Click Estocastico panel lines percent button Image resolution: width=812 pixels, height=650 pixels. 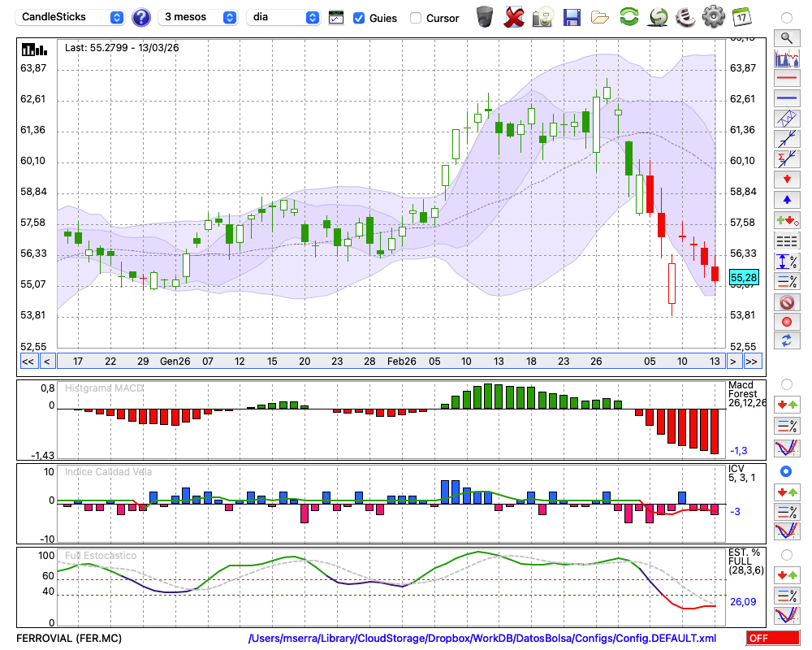[787, 595]
